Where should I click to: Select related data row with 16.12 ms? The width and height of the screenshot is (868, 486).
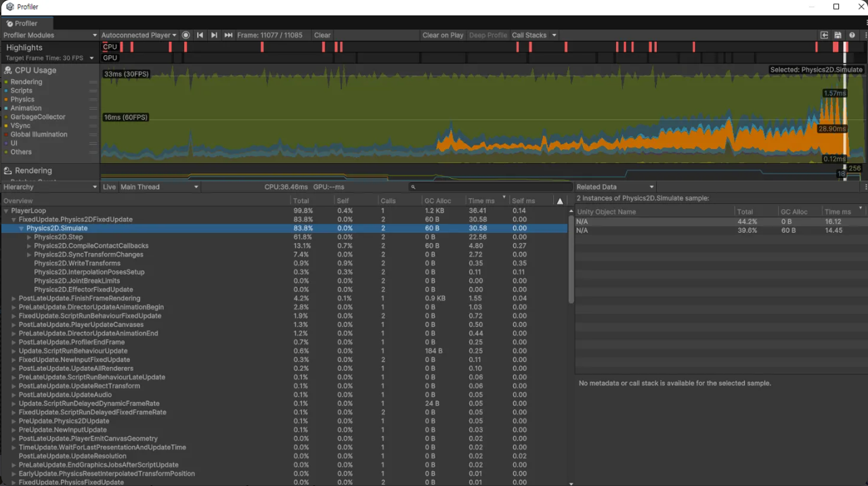[x=721, y=222]
